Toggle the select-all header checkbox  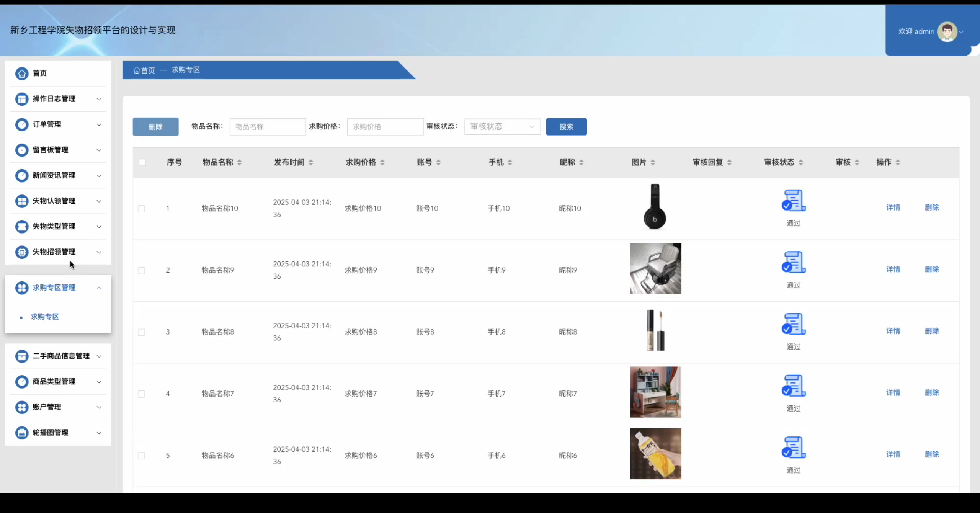(142, 162)
